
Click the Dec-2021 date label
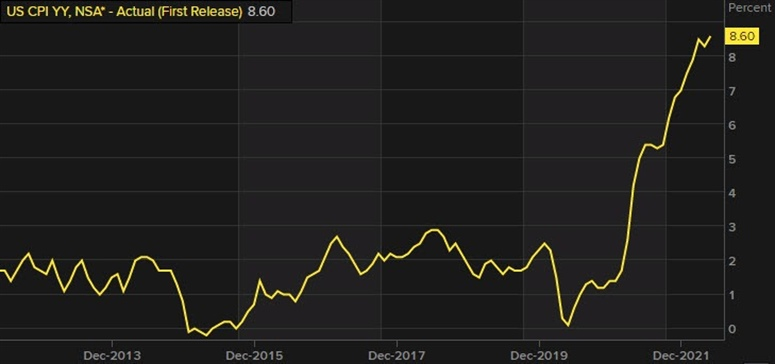[681, 355]
